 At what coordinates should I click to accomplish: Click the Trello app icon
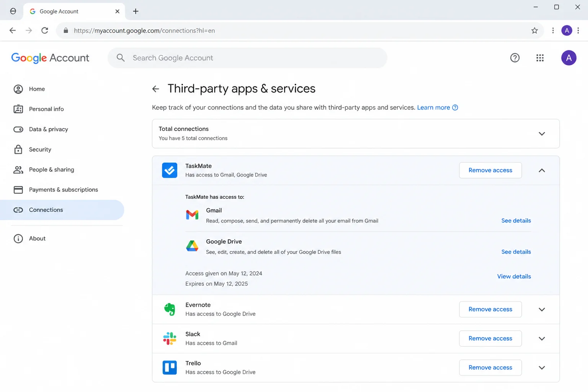coord(170,367)
